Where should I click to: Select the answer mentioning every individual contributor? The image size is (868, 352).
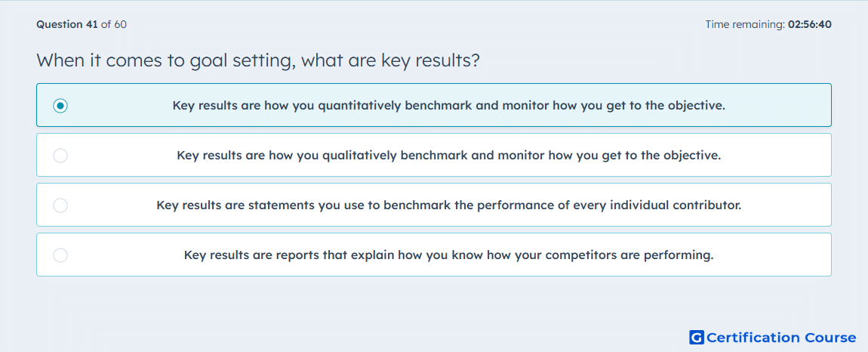coord(449,205)
